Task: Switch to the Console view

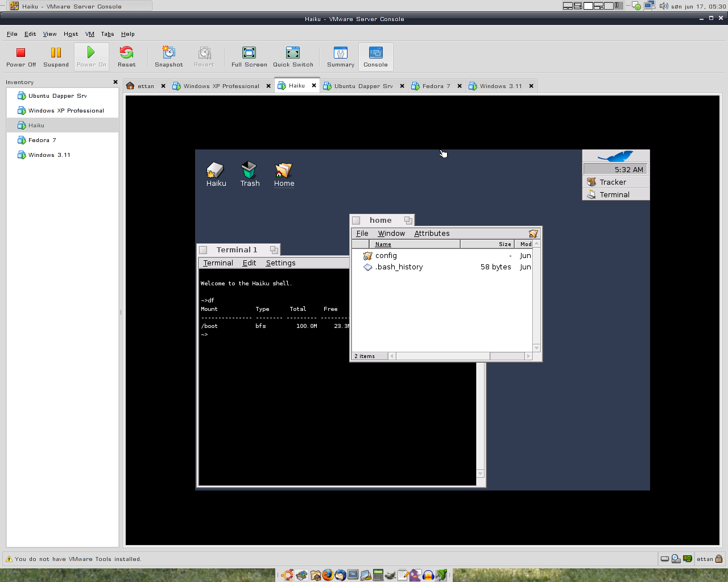Action: 375,57
